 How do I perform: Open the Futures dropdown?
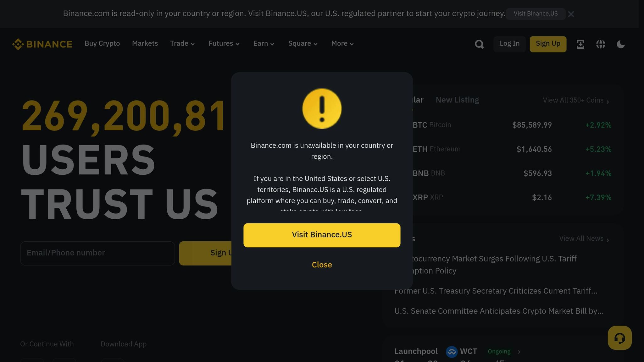tap(224, 44)
